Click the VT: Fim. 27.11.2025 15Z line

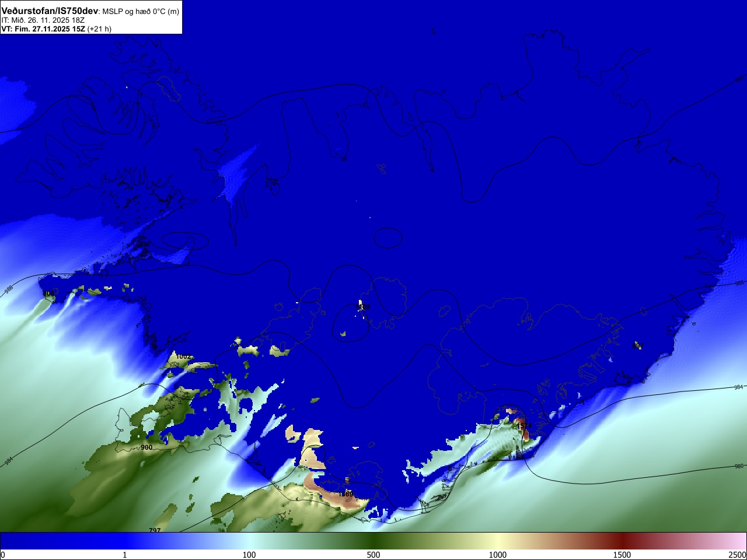[x=56, y=29]
